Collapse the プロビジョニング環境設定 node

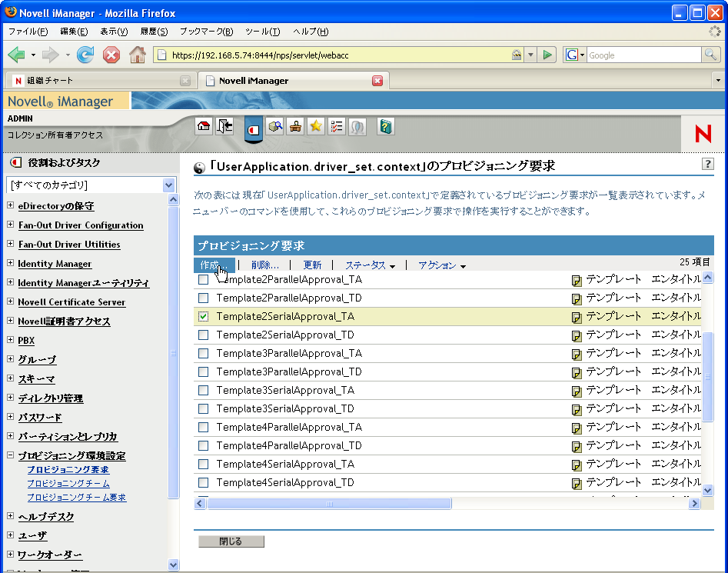(10, 455)
